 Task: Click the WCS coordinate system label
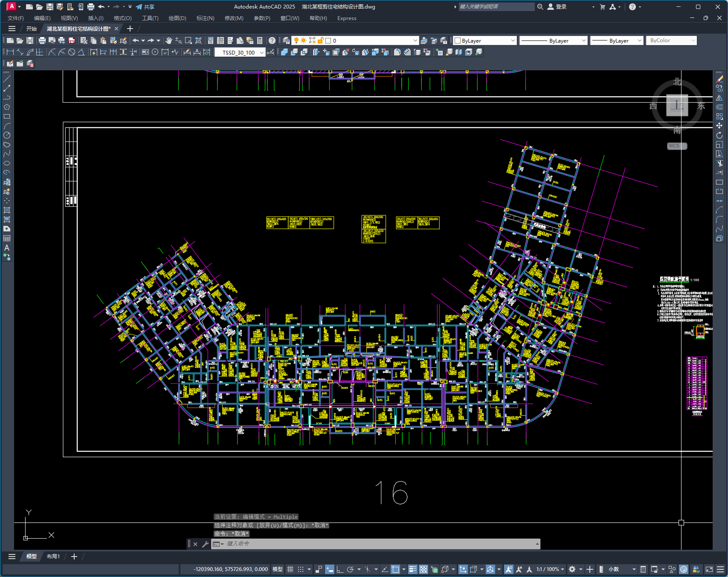tap(677, 146)
